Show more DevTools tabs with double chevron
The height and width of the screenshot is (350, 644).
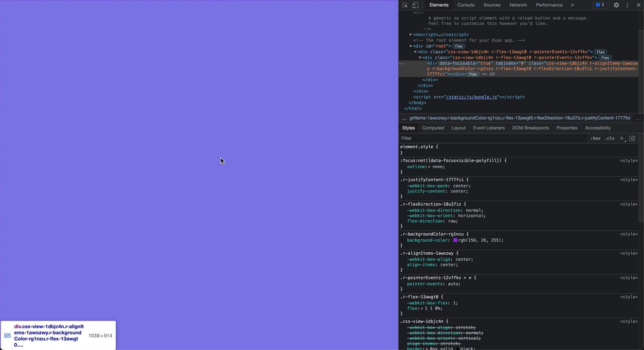[x=572, y=5]
